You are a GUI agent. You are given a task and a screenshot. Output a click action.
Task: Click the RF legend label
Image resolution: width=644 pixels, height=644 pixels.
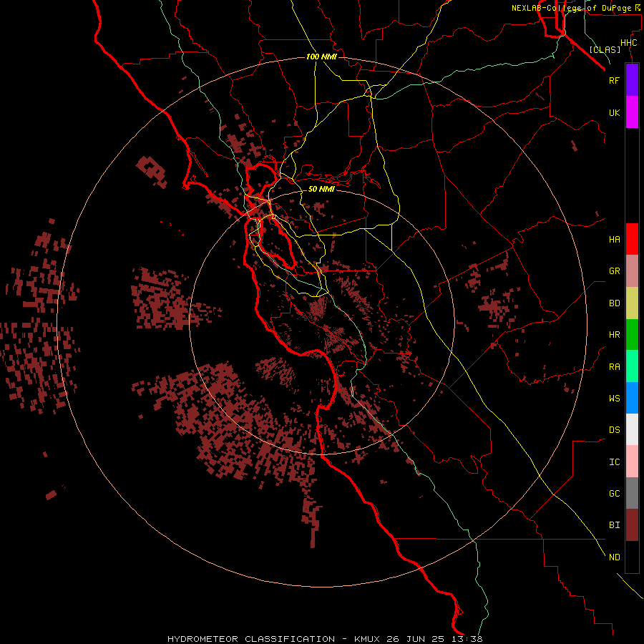tap(614, 80)
